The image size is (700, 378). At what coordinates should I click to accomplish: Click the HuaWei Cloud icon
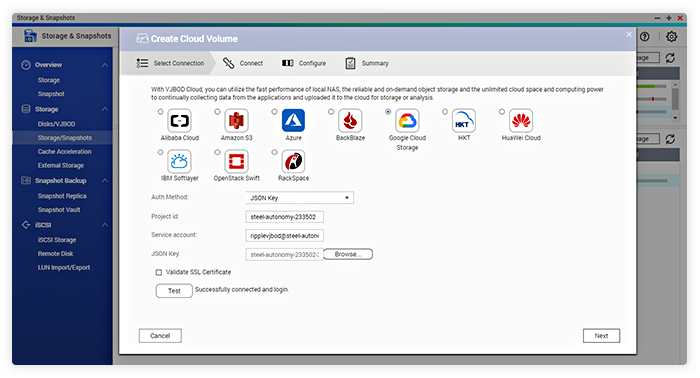tap(521, 120)
